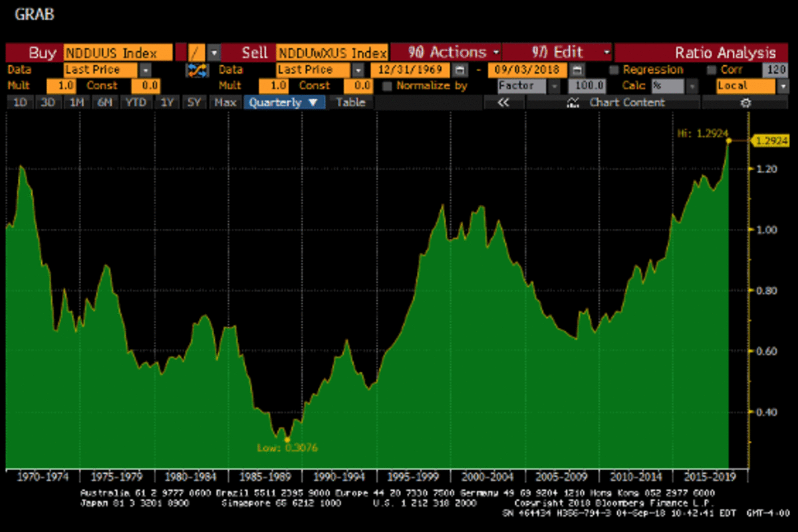Screen dimensions: 798x532
Task: Click the Chart Content icon button
Action: 571,102
